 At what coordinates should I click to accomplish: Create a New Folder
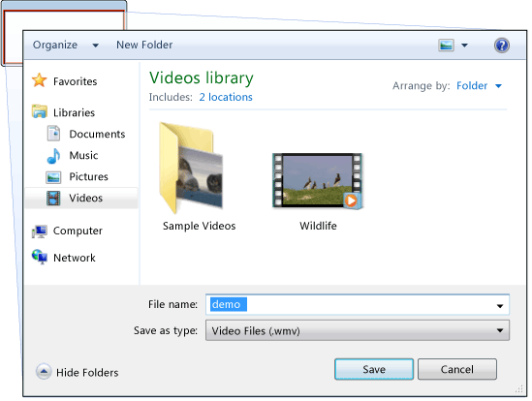144,45
